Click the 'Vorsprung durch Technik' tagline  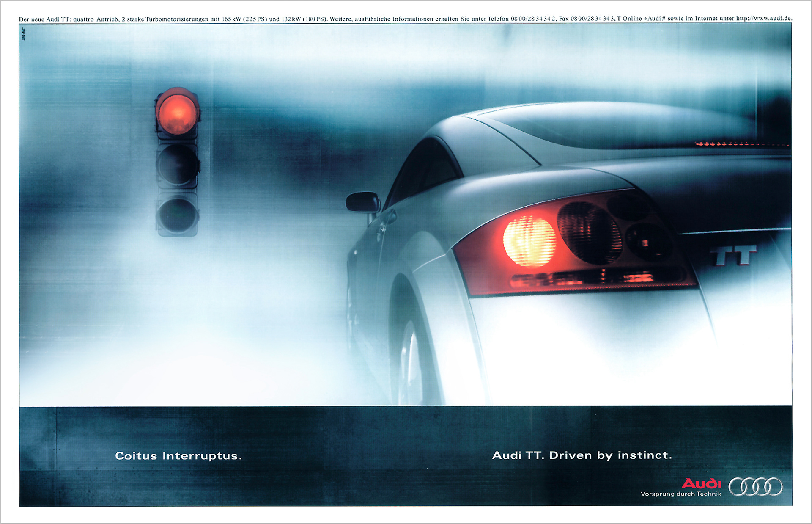tap(681, 494)
